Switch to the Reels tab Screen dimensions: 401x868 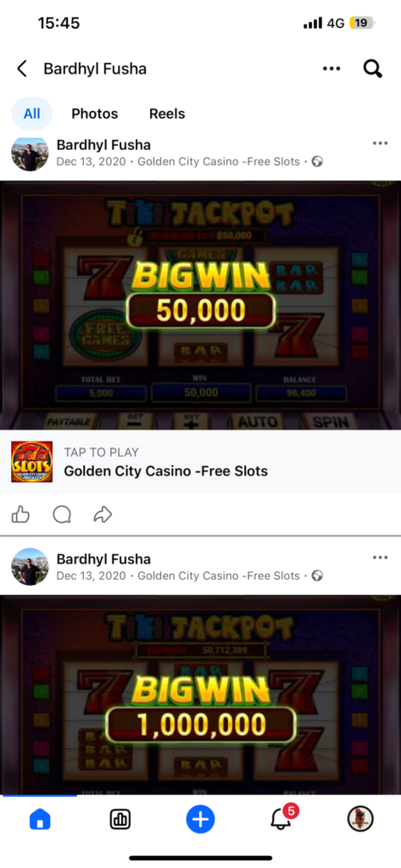tap(167, 114)
